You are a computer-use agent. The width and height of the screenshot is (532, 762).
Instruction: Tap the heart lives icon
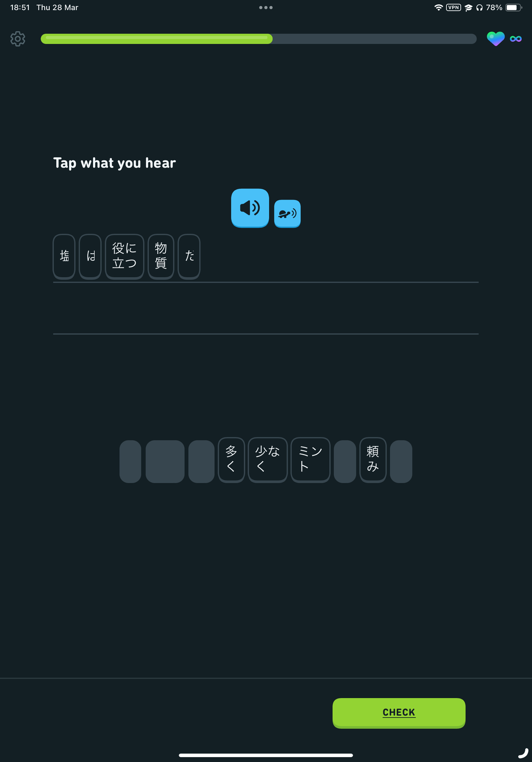pos(496,39)
